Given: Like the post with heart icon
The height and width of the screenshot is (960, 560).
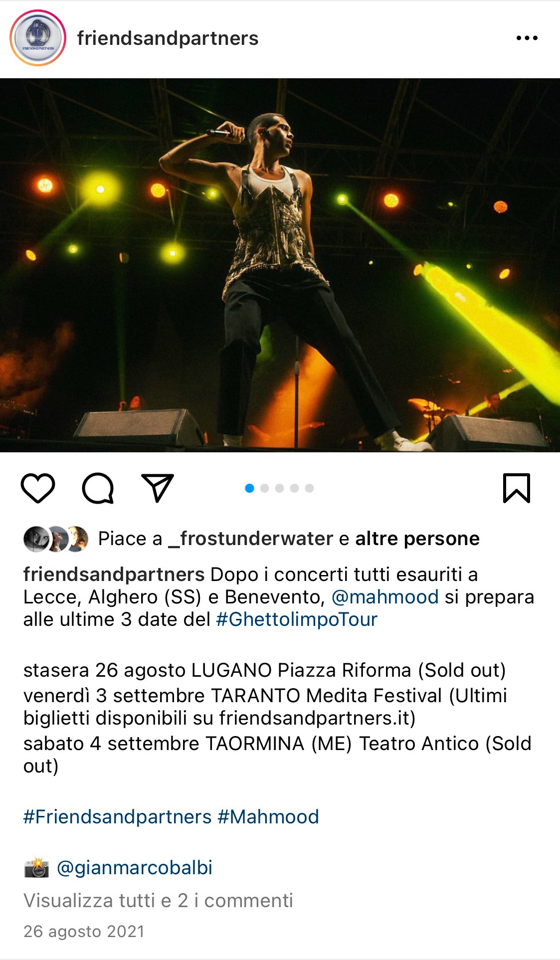Looking at the screenshot, I should (38, 488).
